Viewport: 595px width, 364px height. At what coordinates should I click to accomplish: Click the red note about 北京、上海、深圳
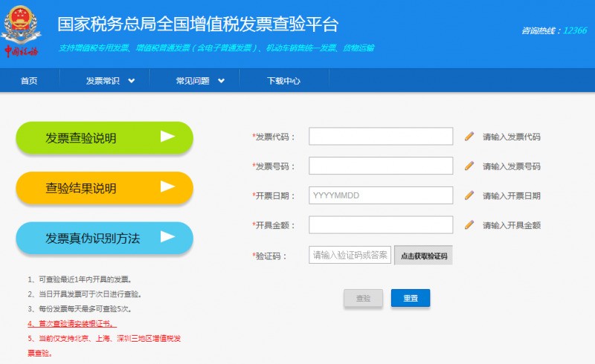point(104,346)
